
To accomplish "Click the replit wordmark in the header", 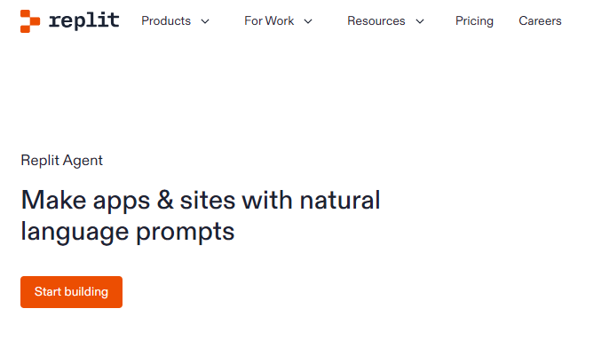I will click(83, 20).
